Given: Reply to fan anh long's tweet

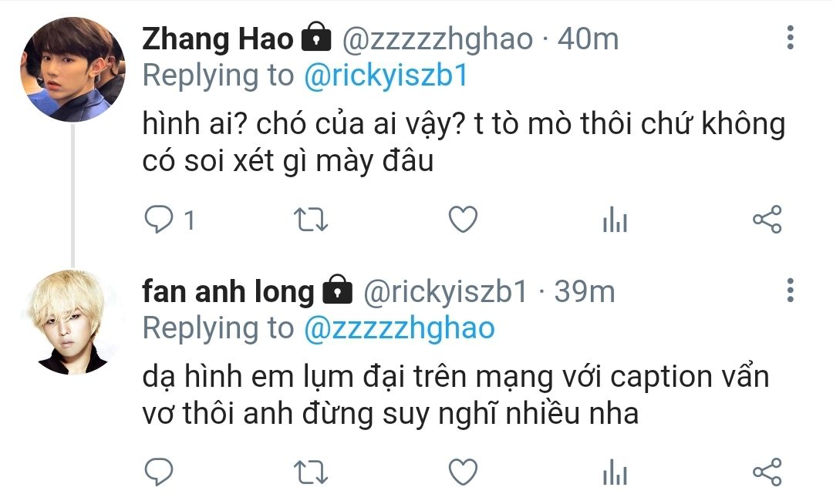Looking at the screenshot, I should pos(159,472).
